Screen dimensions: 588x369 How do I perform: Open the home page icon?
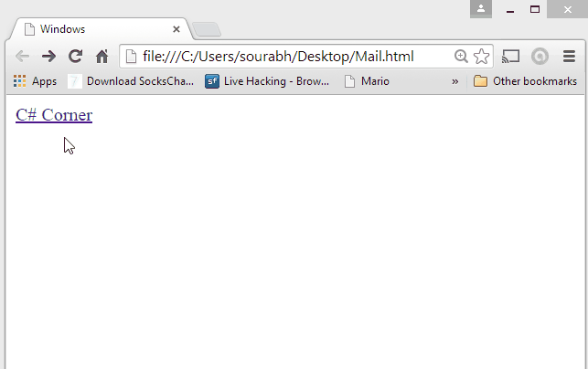[102, 57]
